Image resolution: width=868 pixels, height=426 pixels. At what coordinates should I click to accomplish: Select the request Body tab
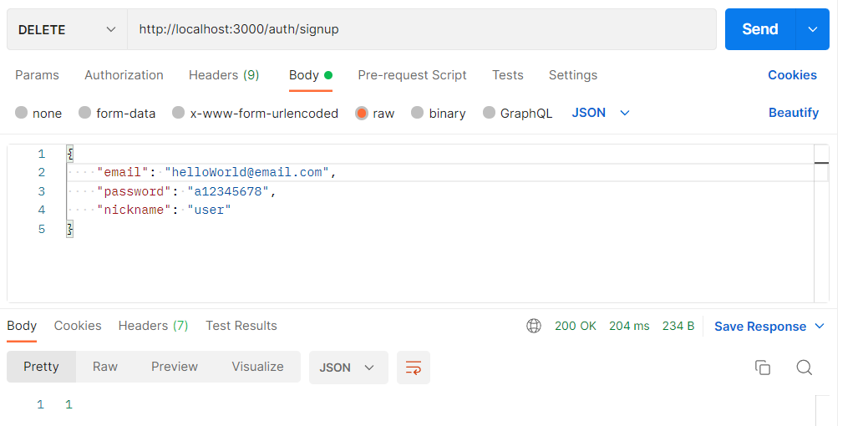[311, 75]
